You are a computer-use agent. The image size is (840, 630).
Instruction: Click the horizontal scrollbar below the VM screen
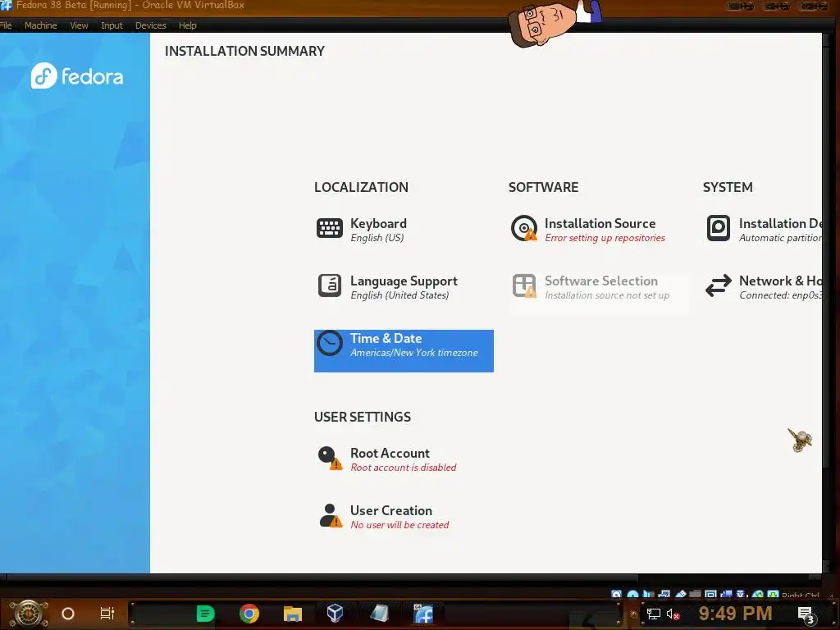click(x=322, y=578)
